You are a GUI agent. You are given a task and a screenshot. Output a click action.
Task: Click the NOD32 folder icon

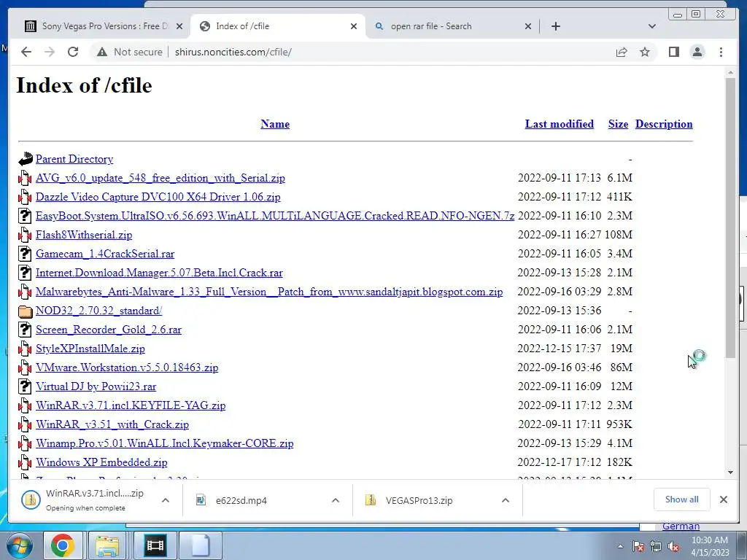tap(26, 311)
